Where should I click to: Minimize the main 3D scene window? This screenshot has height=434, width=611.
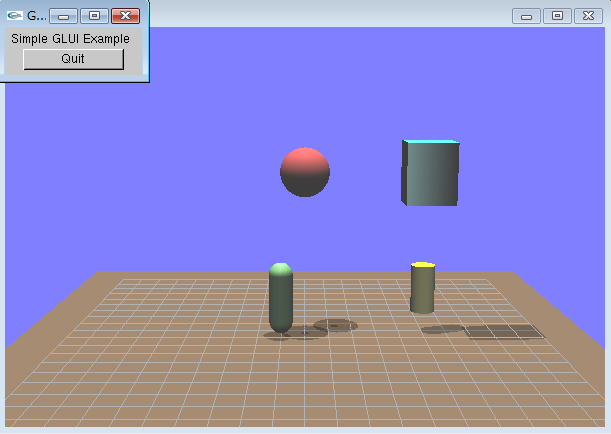[x=526, y=16]
